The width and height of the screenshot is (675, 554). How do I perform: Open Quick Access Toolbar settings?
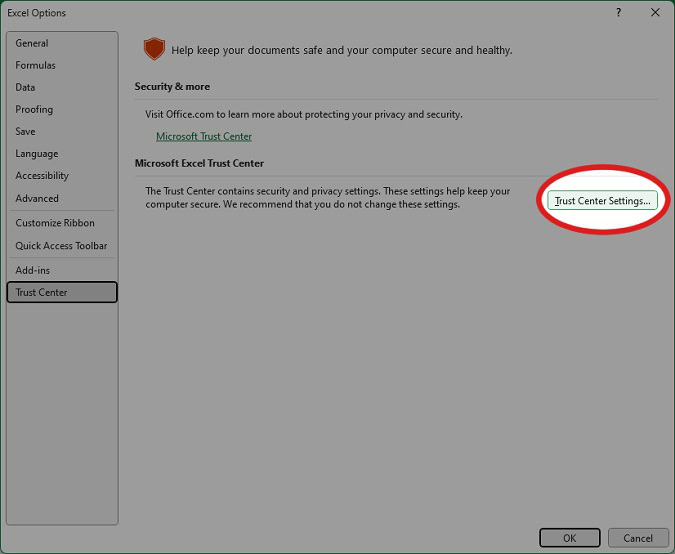pyautogui.click(x=62, y=246)
